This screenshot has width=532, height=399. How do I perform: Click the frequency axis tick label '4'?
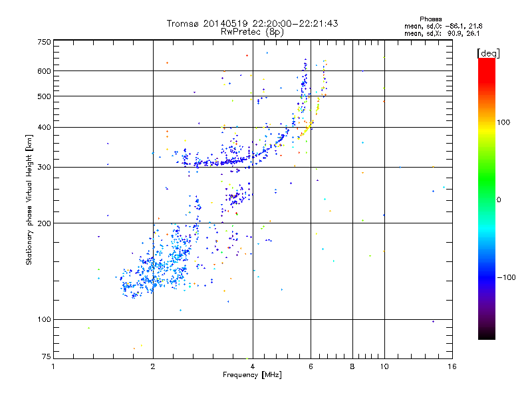253,366
